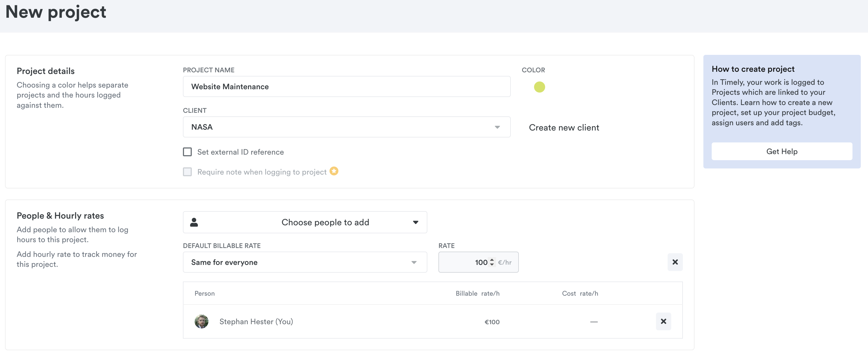Click the premium star badge icon
This screenshot has width=868, height=358.
pyautogui.click(x=334, y=171)
